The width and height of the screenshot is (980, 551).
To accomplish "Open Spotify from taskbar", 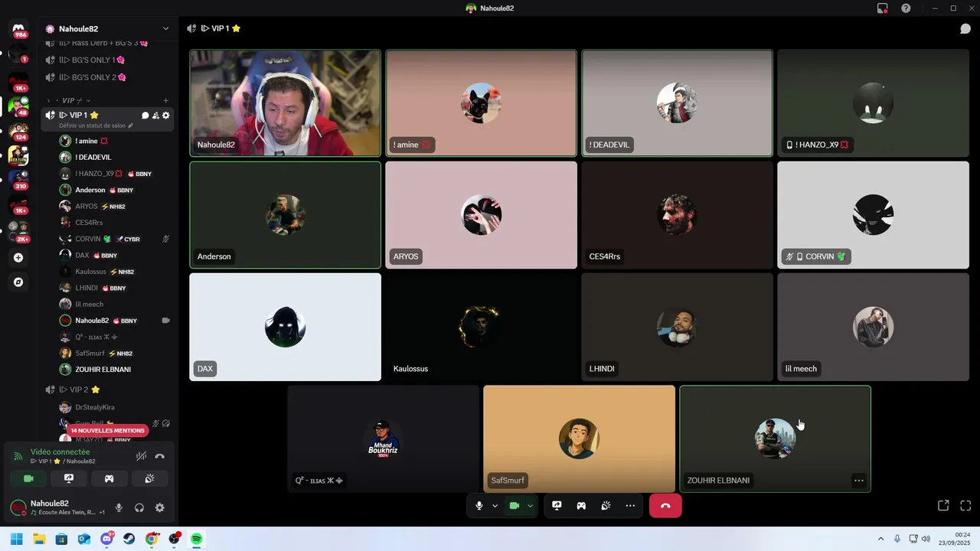I will pyautogui.click(x=197, y=539).
